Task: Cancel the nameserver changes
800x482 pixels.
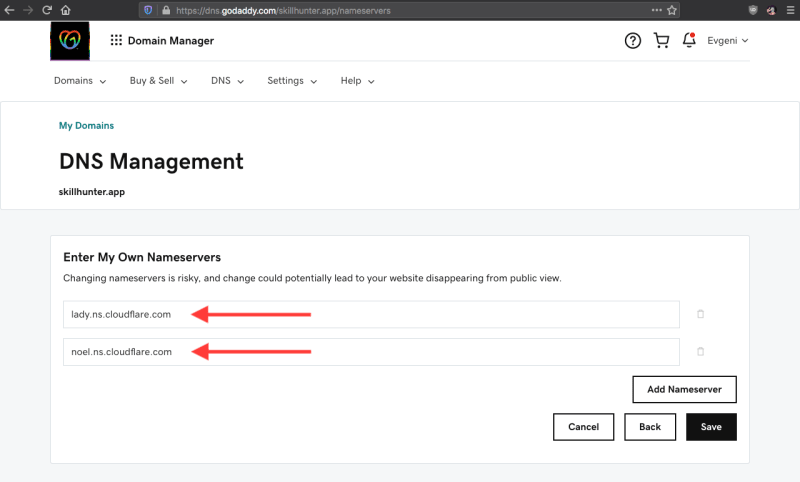Action: (583, 426)
